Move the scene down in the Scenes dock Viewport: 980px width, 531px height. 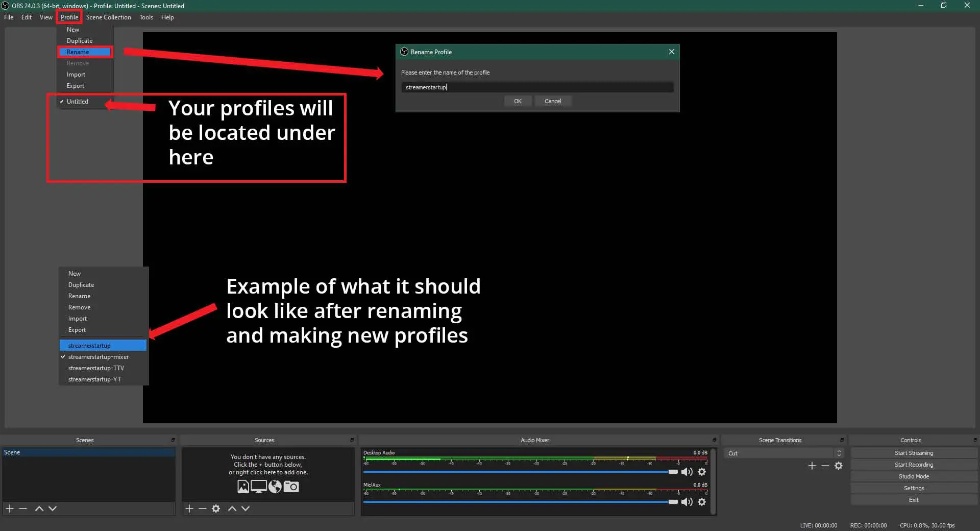53,509
